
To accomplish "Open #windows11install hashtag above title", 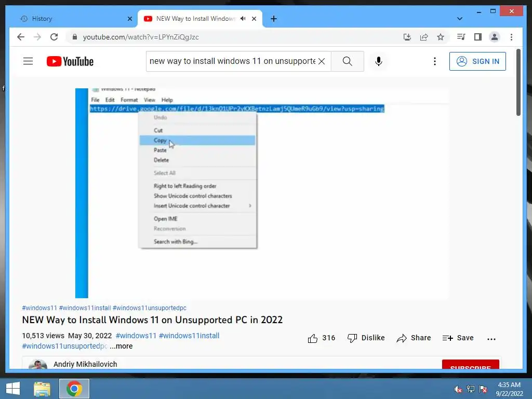I will (x=85, y=308).
